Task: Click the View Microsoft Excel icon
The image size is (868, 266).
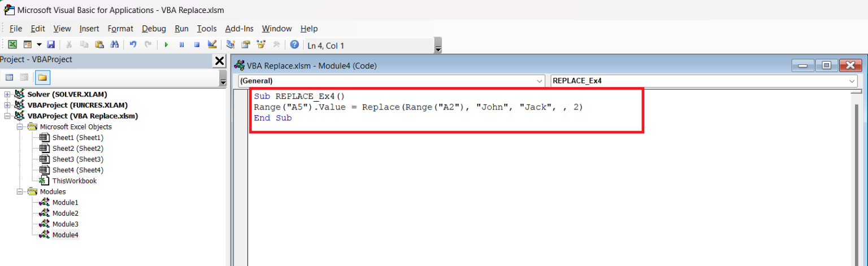Action: point(12,45)
